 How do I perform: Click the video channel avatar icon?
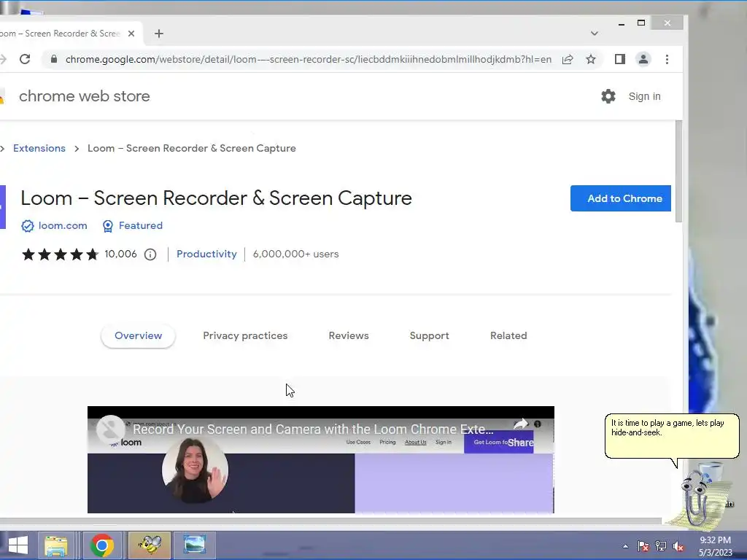[111, 429]
